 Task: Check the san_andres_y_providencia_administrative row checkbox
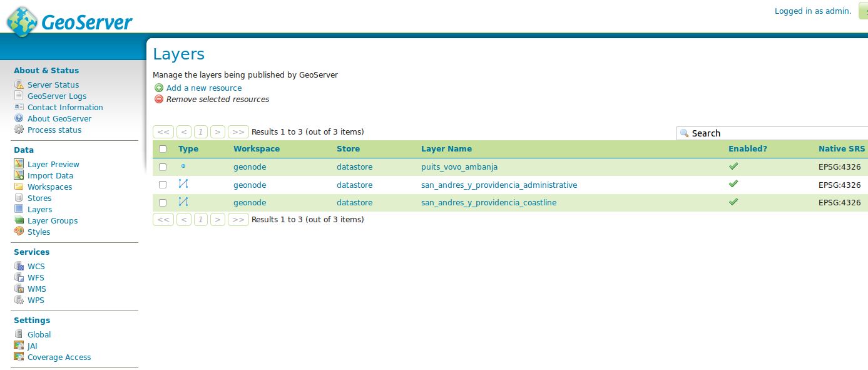pos(163,185)
